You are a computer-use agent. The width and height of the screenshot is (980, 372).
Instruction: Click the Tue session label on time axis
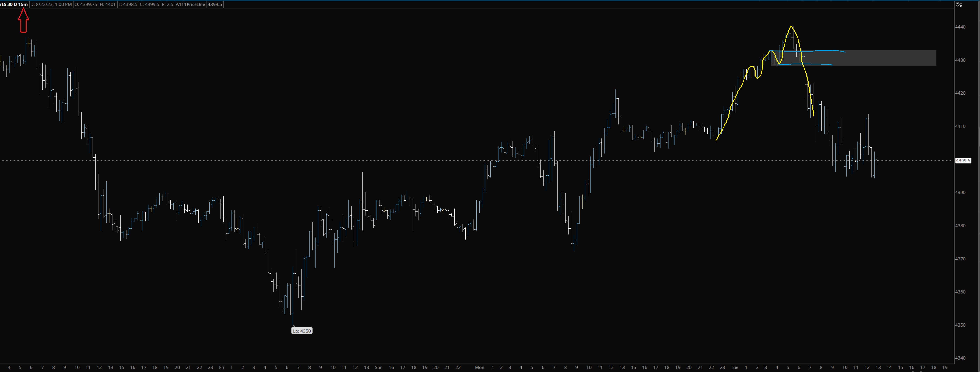tap(734, 368)
